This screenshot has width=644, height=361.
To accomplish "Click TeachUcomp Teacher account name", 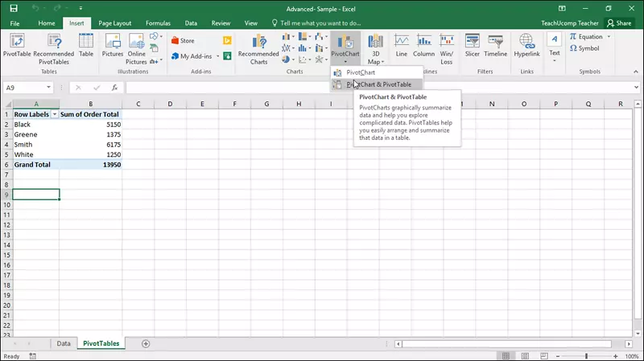I will tap(570, 23).
